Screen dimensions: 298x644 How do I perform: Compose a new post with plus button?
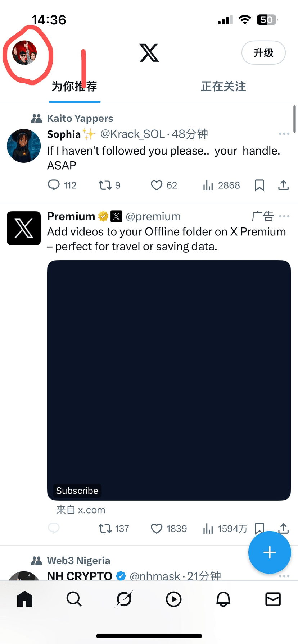(270, 552)
